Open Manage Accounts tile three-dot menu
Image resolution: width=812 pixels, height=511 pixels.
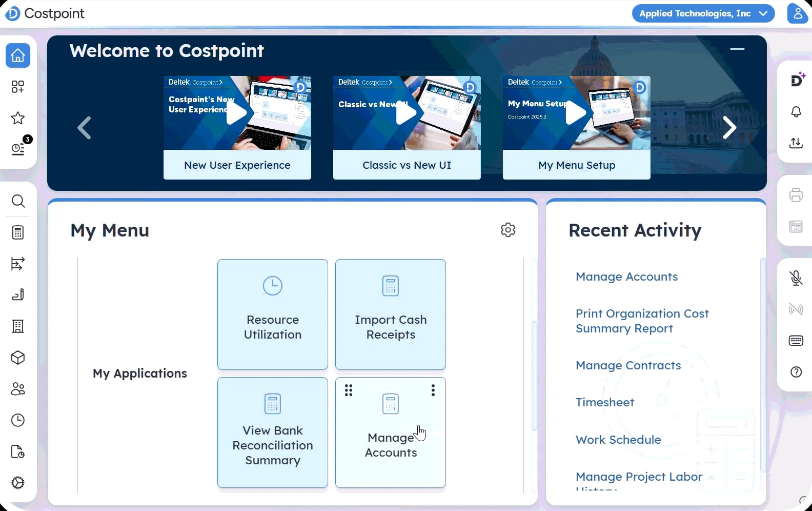(433, 390)
